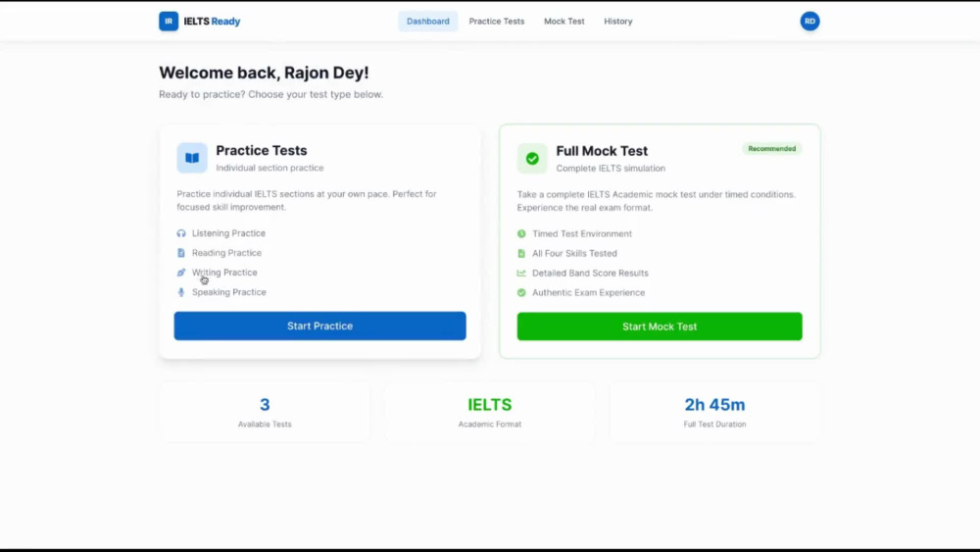Click the Listening Practice headphones icon
Screen dimensions: 980x552
pyautogui.click(x=181, y=233)
